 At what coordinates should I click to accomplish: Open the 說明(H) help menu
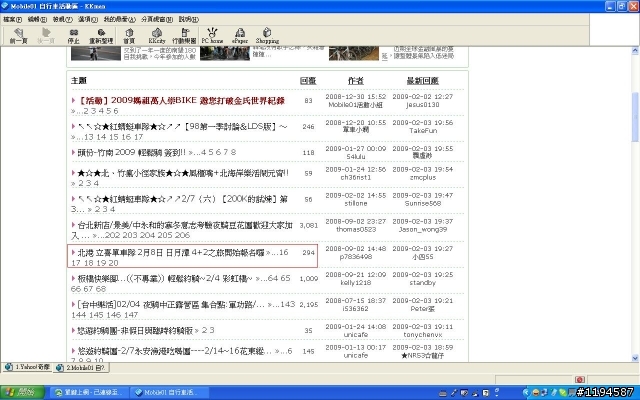pyautogui.click(x=189, y=19)
